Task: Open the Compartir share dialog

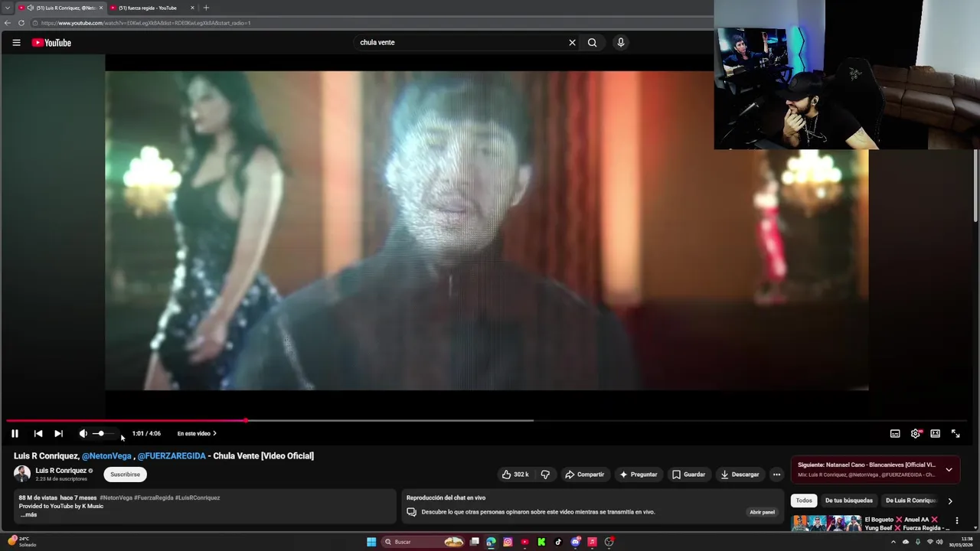Action: click(x=584, y=474)
